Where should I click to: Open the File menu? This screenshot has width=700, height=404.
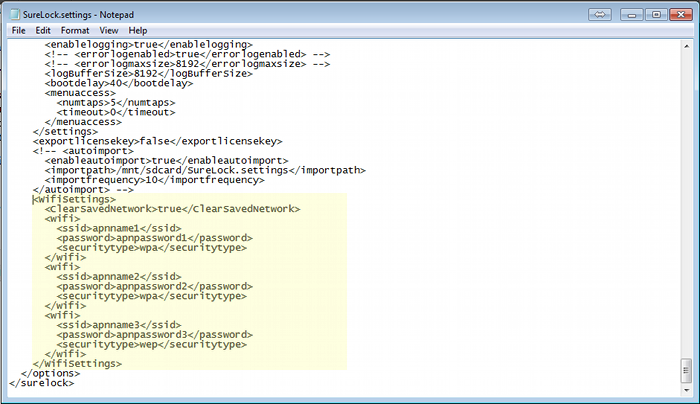(x=19, y=30)
